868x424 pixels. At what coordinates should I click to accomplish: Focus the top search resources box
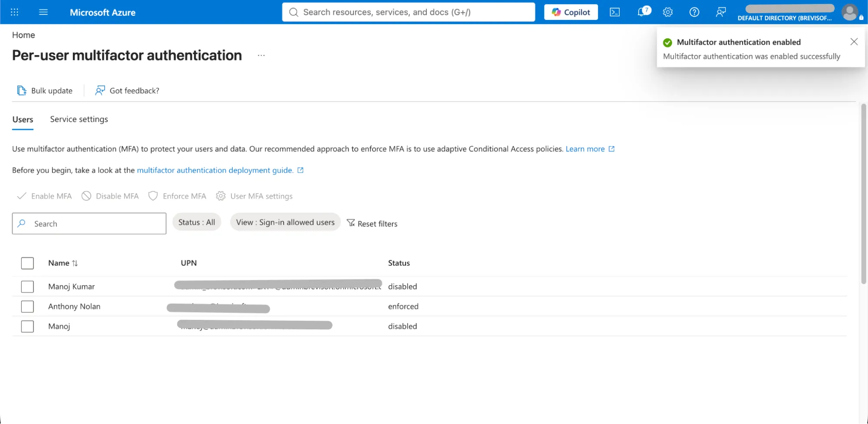point(409,12)
